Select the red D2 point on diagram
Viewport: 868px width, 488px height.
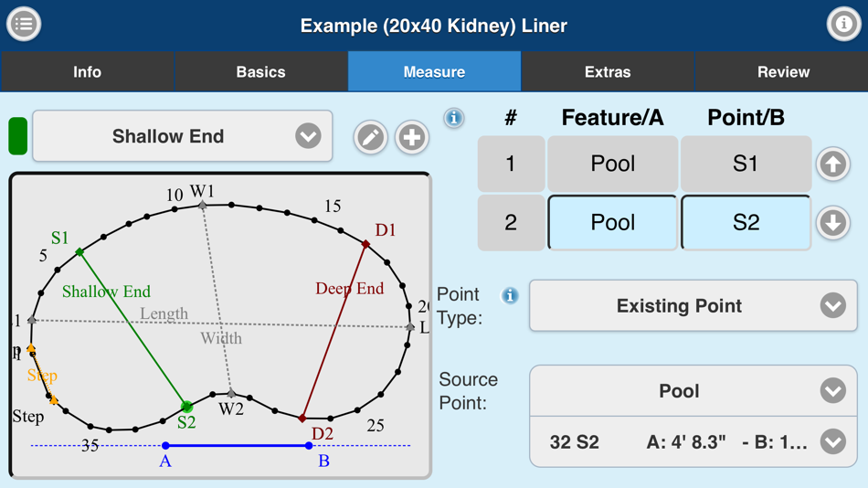coord(302,419)
